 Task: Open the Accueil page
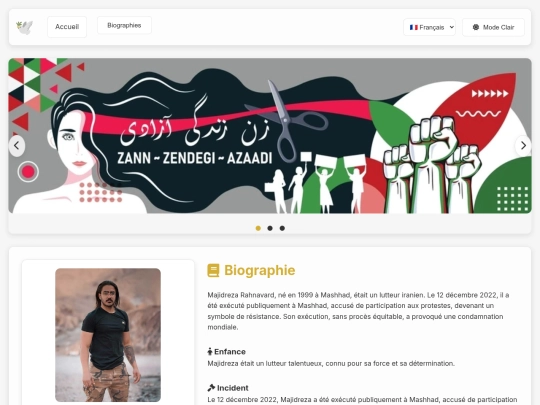coord(67,27)
